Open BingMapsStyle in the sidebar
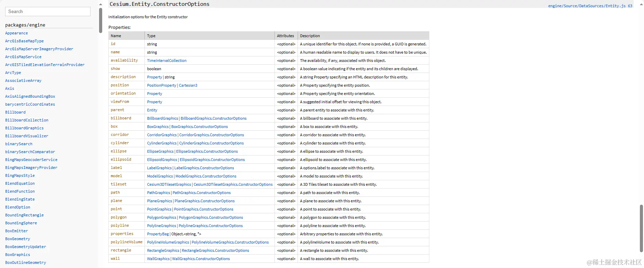 point(20,175)
